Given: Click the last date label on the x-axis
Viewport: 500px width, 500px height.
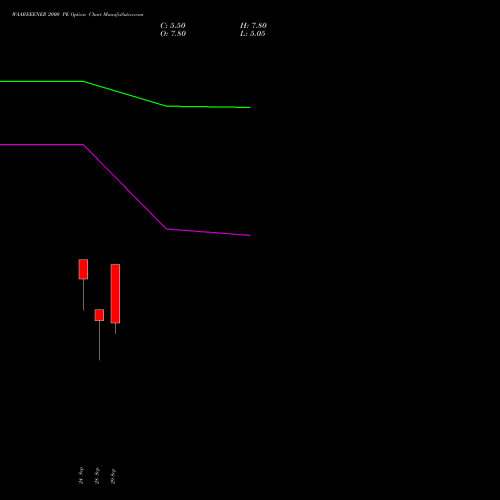Looking at the screenshot, I should 113,476.
